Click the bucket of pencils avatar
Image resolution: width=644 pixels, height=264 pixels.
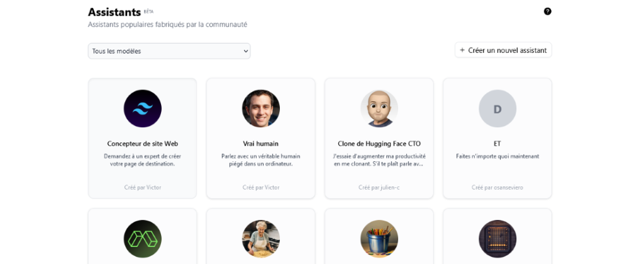pos(379,239)
